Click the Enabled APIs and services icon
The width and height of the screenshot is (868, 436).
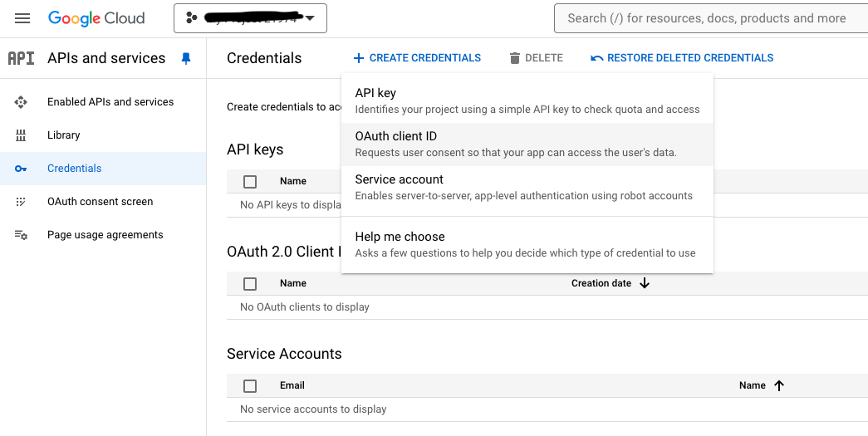[x=21, y=102]
